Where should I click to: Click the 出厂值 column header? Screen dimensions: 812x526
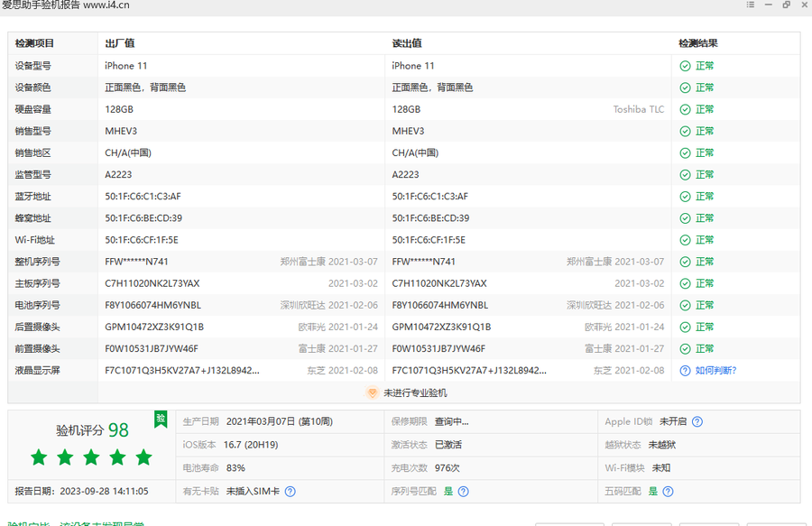(x=120, y=43)
